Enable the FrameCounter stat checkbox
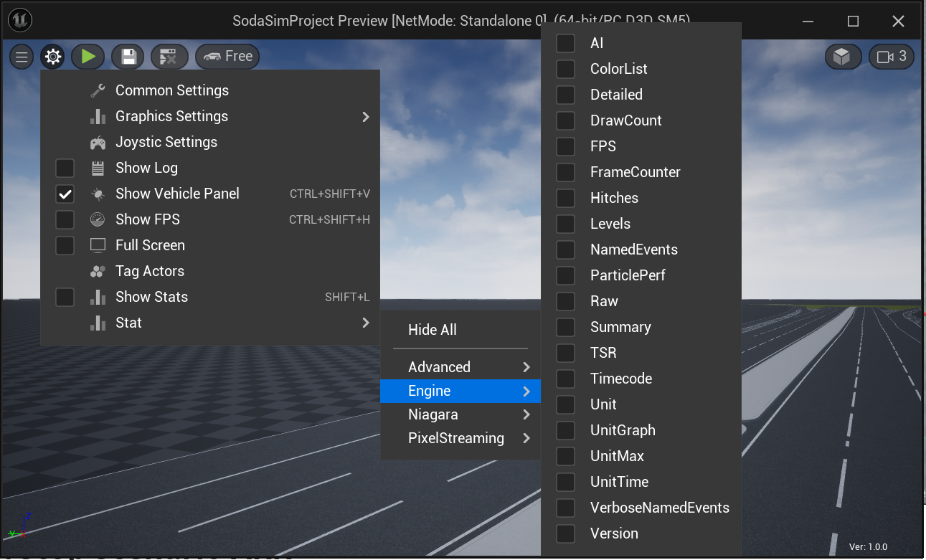 click(x=566, y=172)
